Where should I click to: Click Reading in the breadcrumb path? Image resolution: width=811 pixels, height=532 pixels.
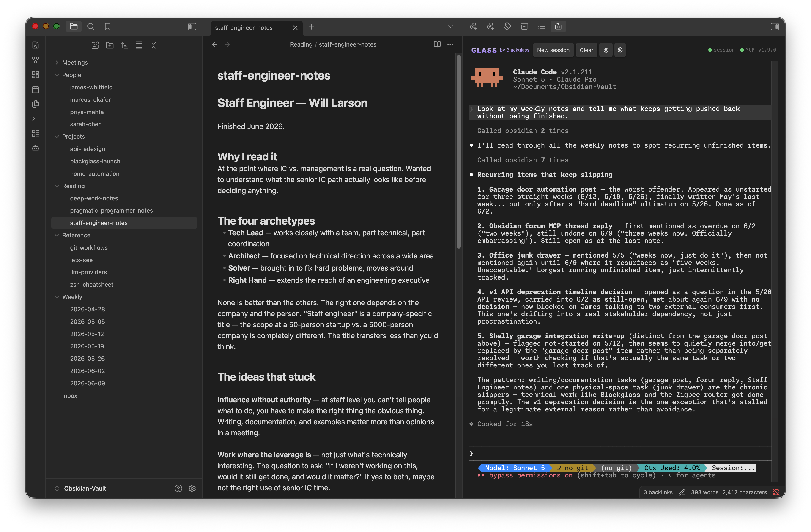(301, 45)
